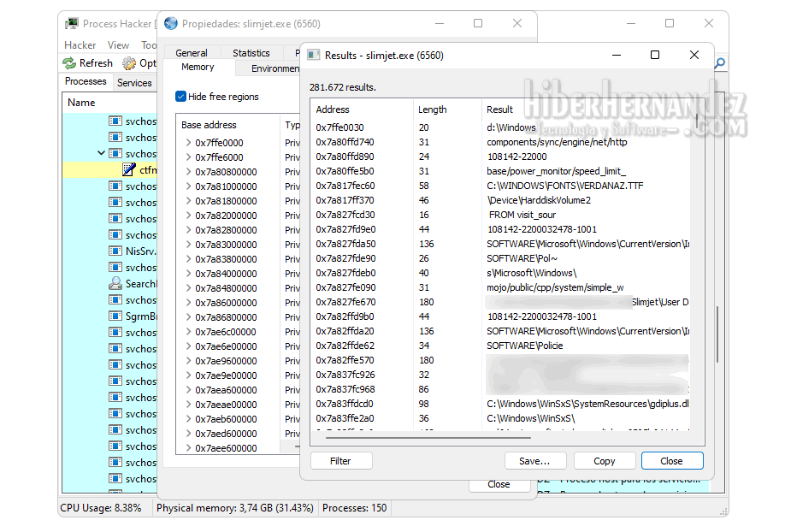Screen dimensions: 785x532
Task: Click the Process Hacker title bar icon
Action: click(72, 24)
